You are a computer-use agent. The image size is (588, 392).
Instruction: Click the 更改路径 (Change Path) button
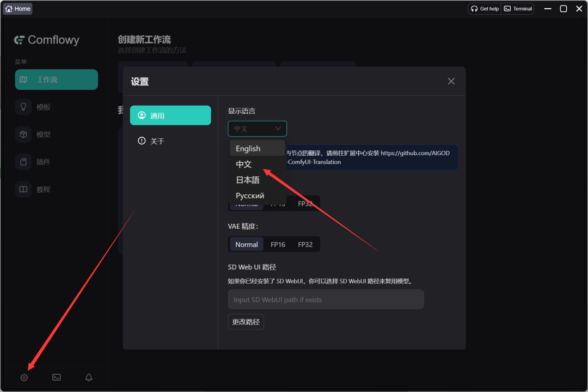(246, 321)
